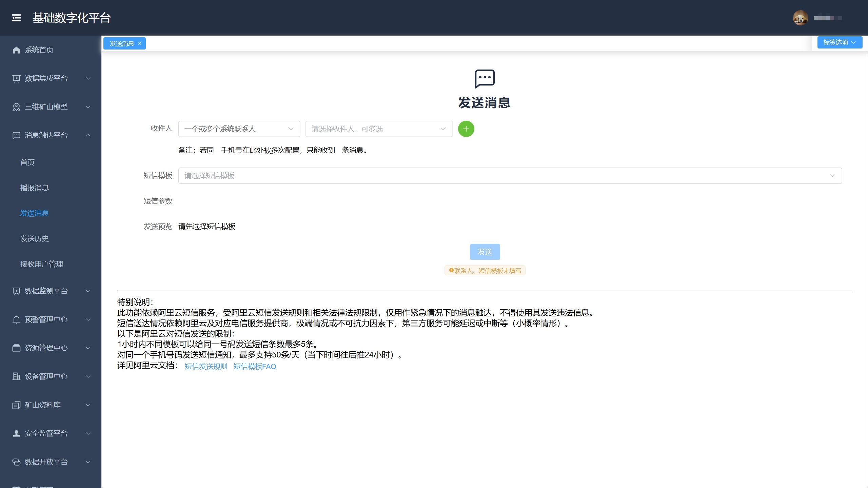Open the 一个或多个系统联系人 dropdown

pyautogui.click(x=239, y=129)
